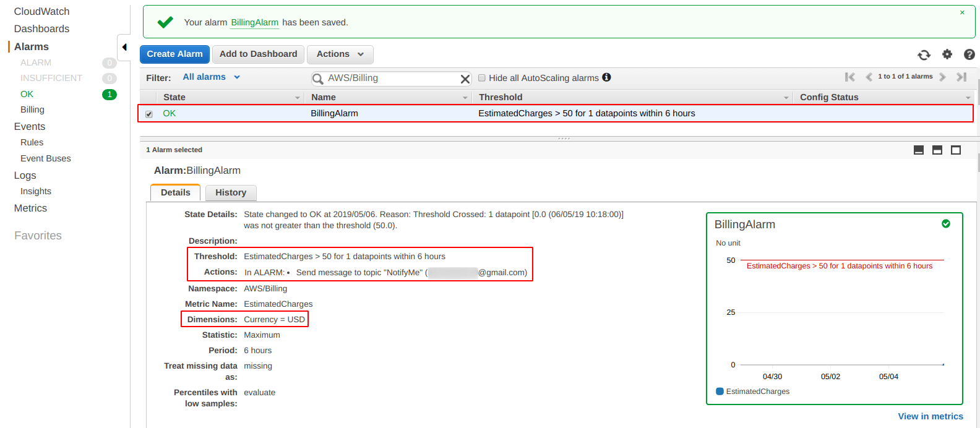980x428 pixels.
Task: Open Rules under Events
Action: [32, 142]
